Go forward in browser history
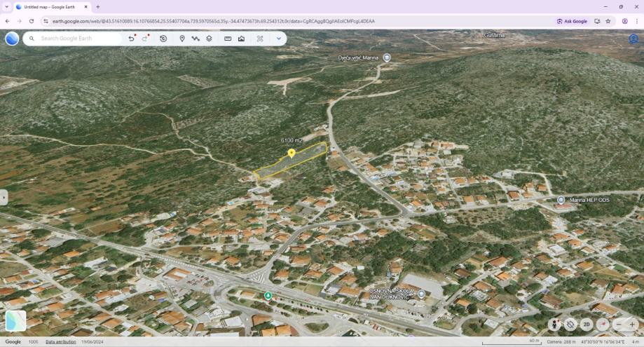 pyautogui.click(x=20, y=21)
